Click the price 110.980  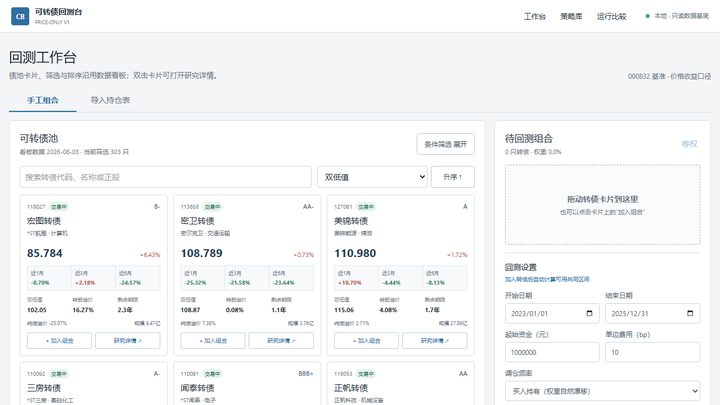point(355,253)
